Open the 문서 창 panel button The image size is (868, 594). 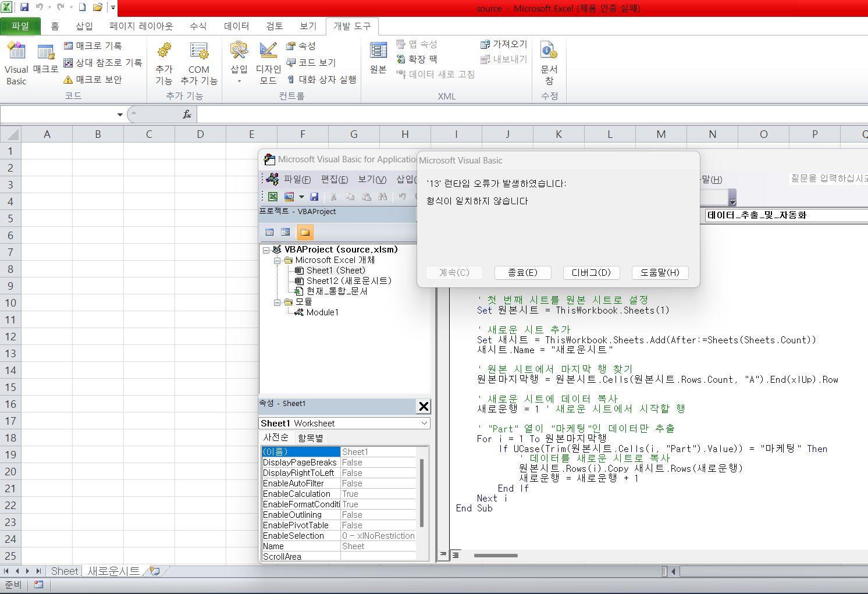(x=549, y=63)
